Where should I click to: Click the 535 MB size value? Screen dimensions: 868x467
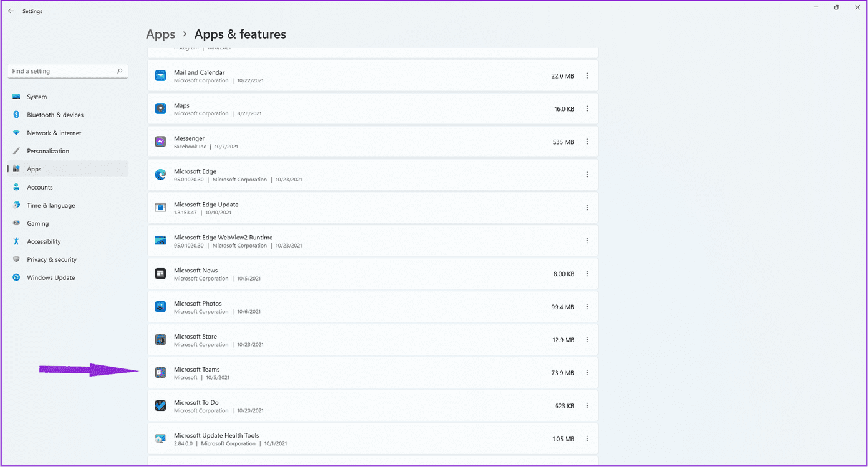click(x=564, y=142)
